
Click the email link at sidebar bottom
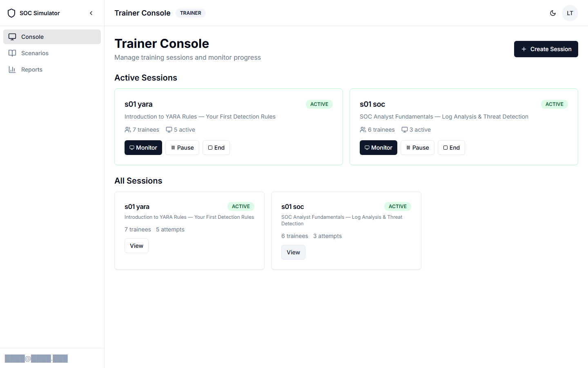click(36, 359)
